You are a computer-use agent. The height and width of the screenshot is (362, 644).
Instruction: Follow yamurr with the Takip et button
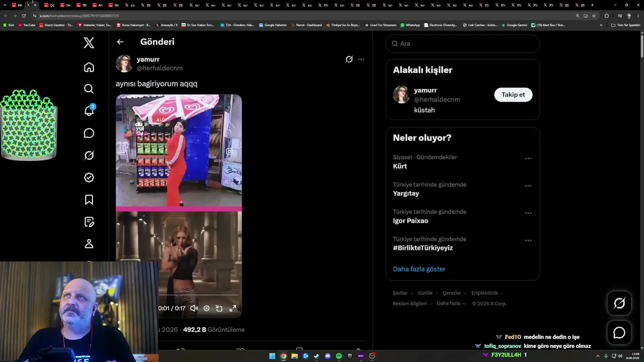[x=513, y=95]
